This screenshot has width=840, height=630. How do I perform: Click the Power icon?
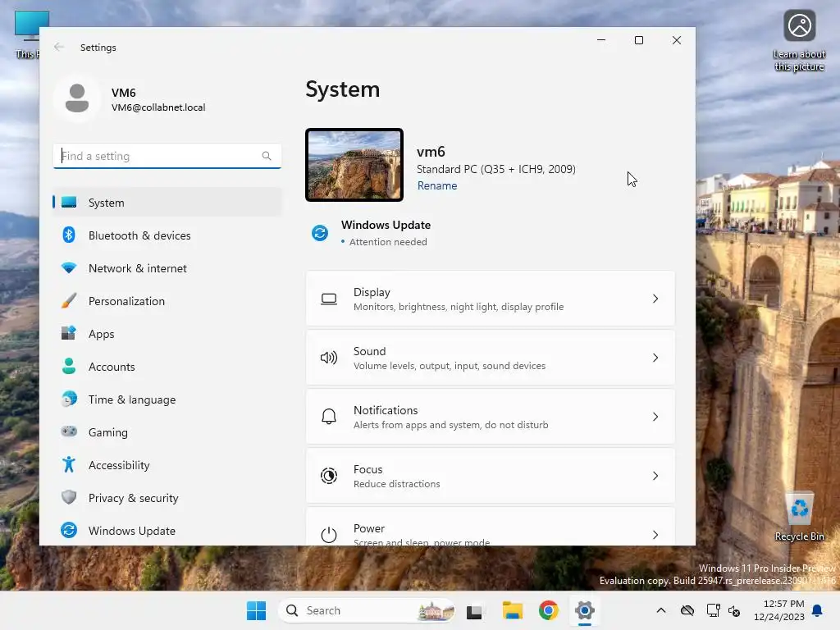[329, 535]
